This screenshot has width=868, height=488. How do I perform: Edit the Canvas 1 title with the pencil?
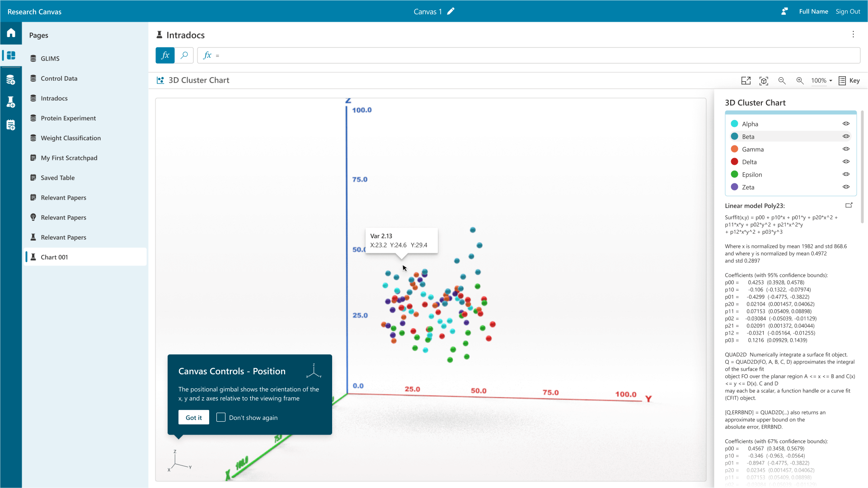(450, 11)
